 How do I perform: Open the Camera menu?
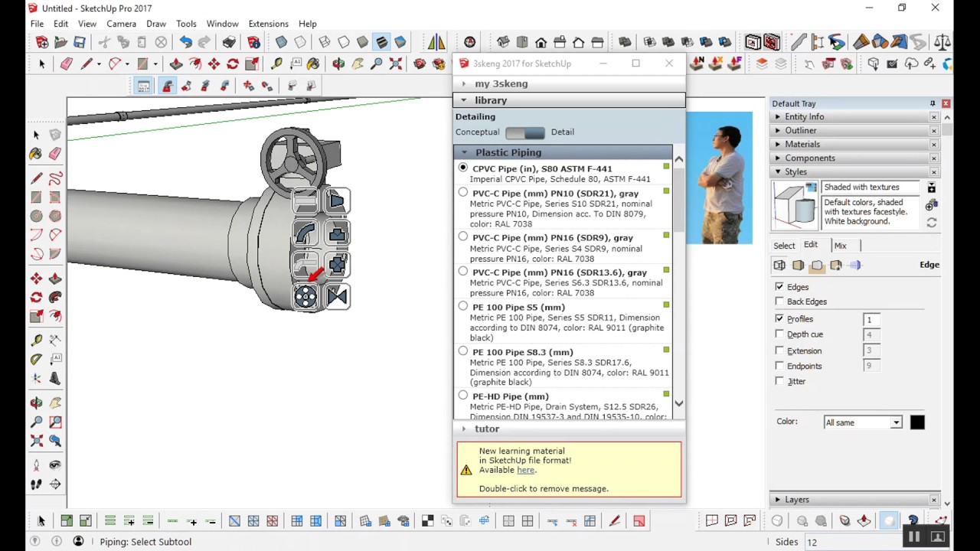pos(121,24)
